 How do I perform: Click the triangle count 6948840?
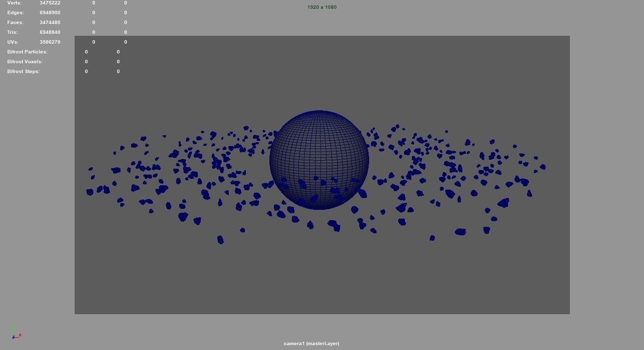[50, 32]
